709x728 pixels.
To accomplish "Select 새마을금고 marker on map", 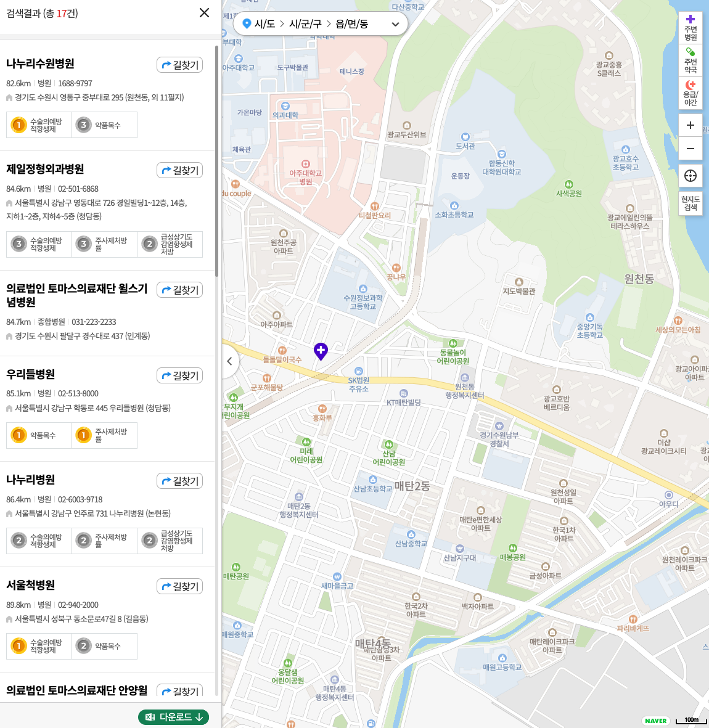I will (337, 576).
